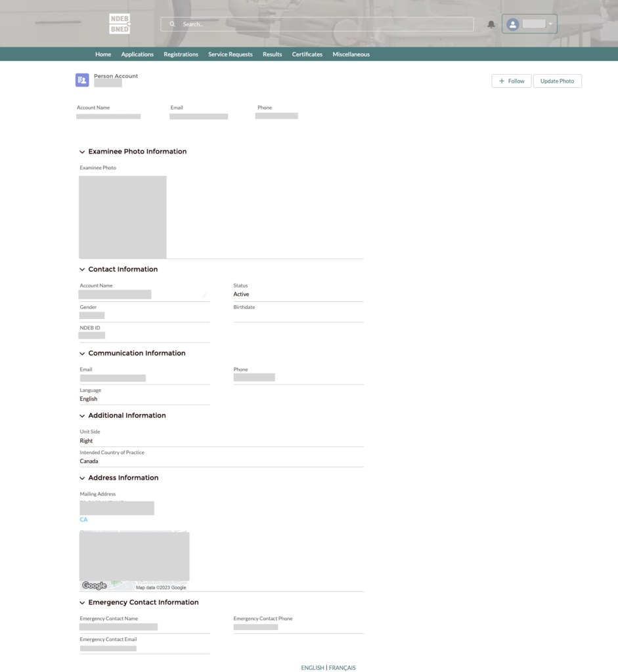Click the user profile avatar icon
Image resolution: width=618 pixels, height=672 pixels.
[x=513, y=24]
